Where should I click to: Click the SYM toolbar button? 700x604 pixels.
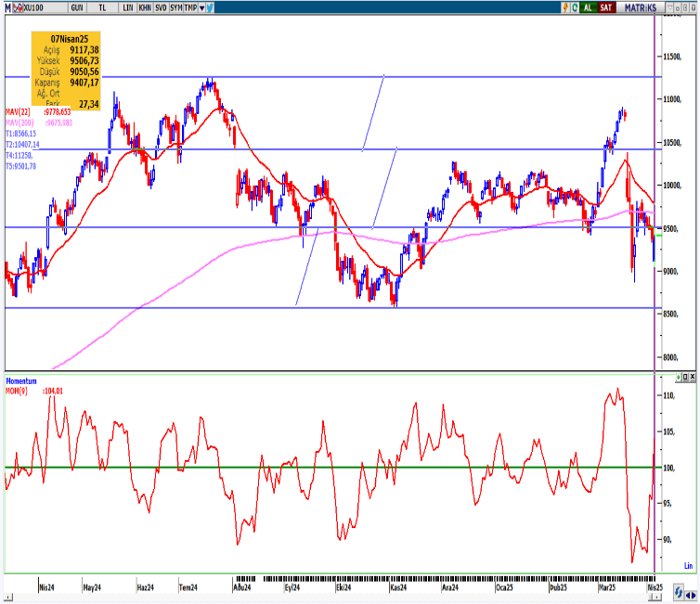pos(175,7)
